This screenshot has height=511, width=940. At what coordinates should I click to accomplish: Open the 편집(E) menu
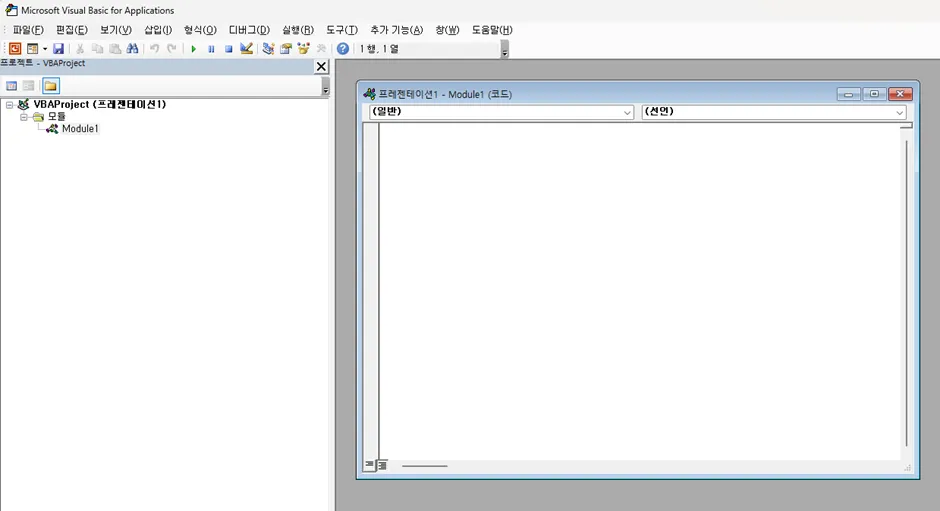point(72,30)
